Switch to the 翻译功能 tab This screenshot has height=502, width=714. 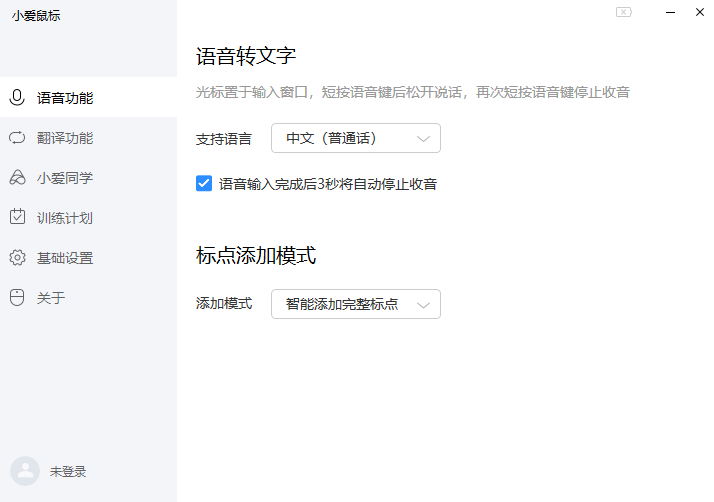(x=65, y=138)
